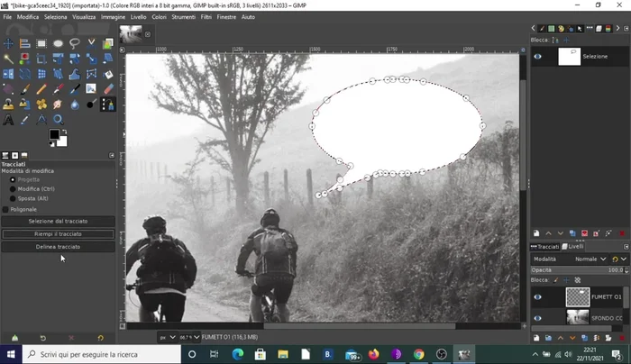Viewport: 631px width, 364px height.
Task: Select the Eraser tool
Action: point(108,89)
